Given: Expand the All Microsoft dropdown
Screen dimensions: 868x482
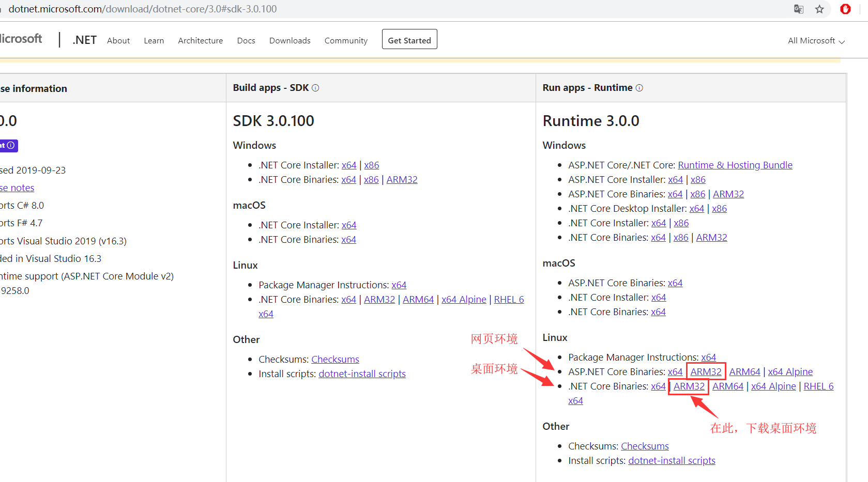Looking at the screenshot, I should coord(816,40).
